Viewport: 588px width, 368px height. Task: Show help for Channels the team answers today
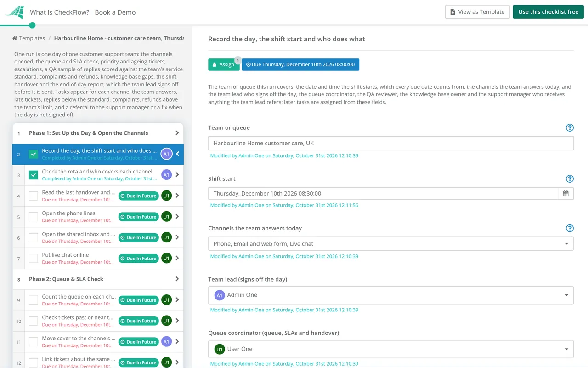coord(570,228)
